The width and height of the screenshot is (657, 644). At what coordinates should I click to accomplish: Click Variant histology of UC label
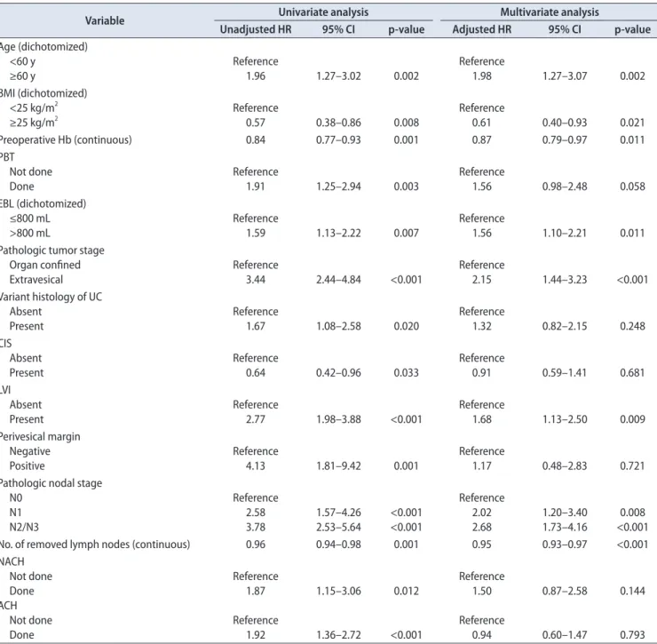tap(51, 297)
